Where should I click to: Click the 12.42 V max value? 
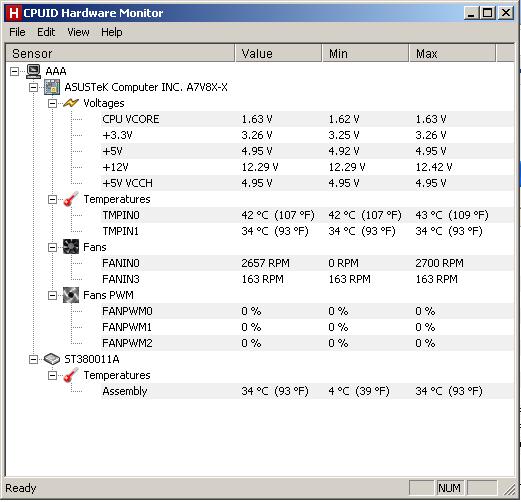click(434, 167)
